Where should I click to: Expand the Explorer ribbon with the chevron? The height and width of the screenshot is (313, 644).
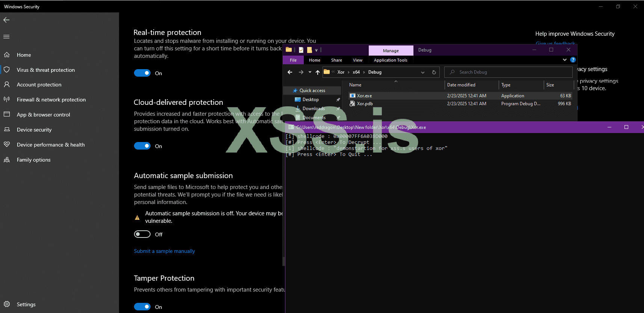coord(565,60)
